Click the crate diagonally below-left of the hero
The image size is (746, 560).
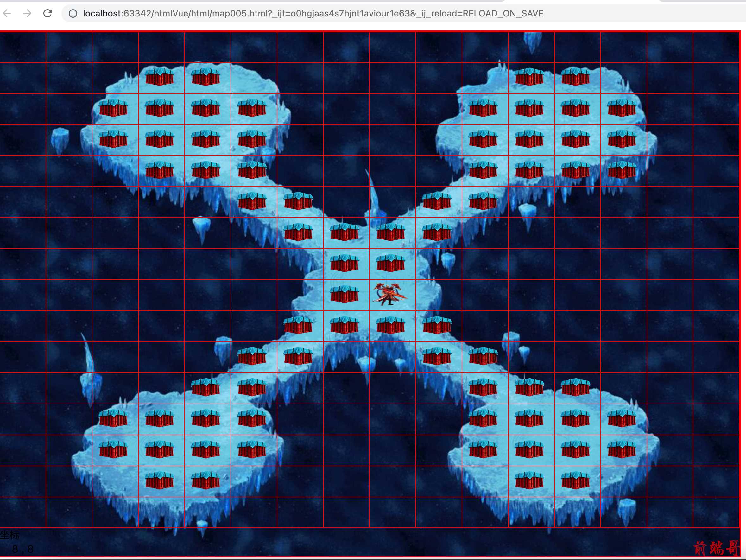click(344, 325)
